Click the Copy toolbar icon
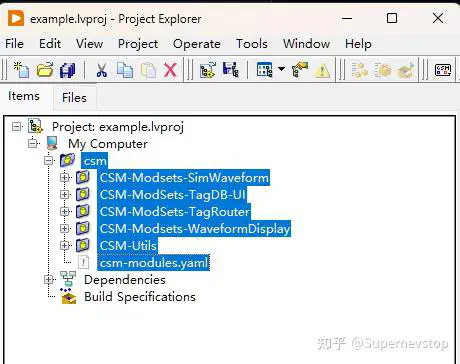This screenshot has width=460, height=364. coord(125,70)
